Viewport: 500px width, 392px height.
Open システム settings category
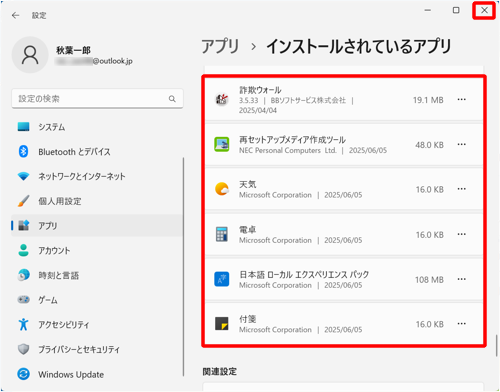(97, 127)
